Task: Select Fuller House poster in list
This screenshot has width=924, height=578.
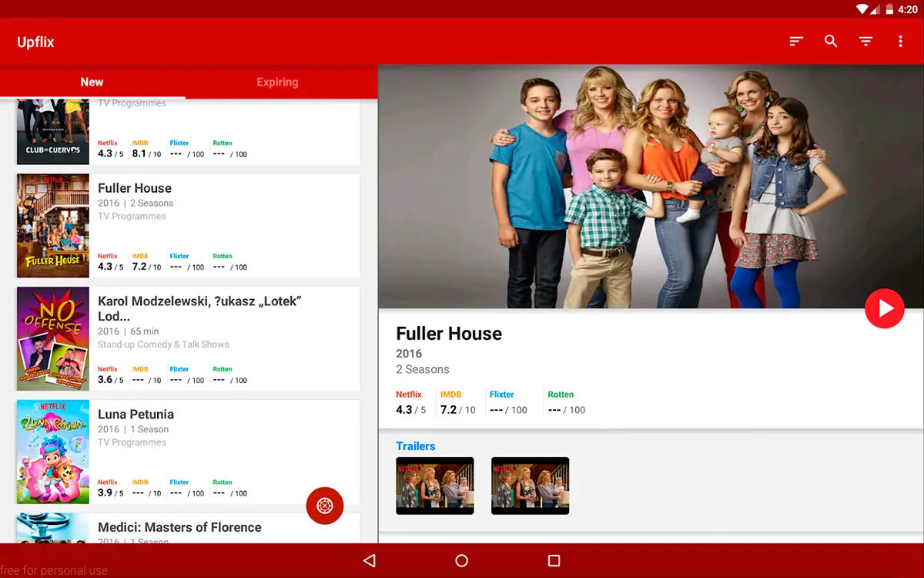Action: coord(53,226)
